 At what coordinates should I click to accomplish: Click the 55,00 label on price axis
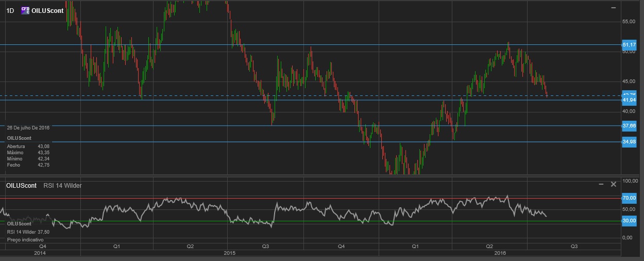pos(630,22)
